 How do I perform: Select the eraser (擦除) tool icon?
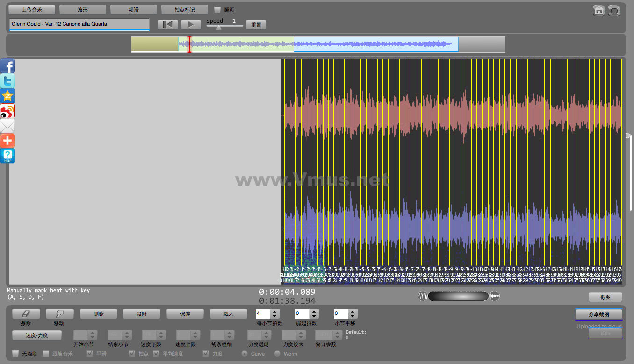click(x=26, y=314)
